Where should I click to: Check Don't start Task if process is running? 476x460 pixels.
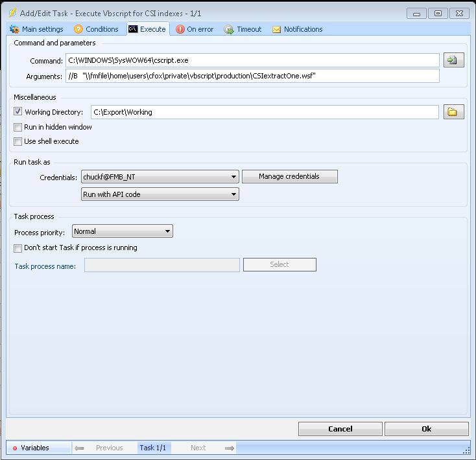pos(18,247)
